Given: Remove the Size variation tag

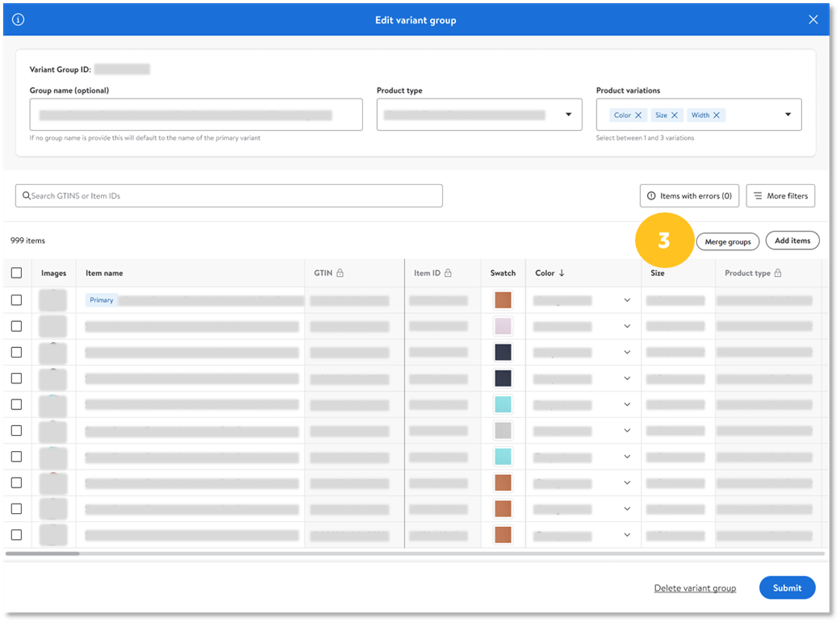Looking at the screenshot, I should point(674,115).
